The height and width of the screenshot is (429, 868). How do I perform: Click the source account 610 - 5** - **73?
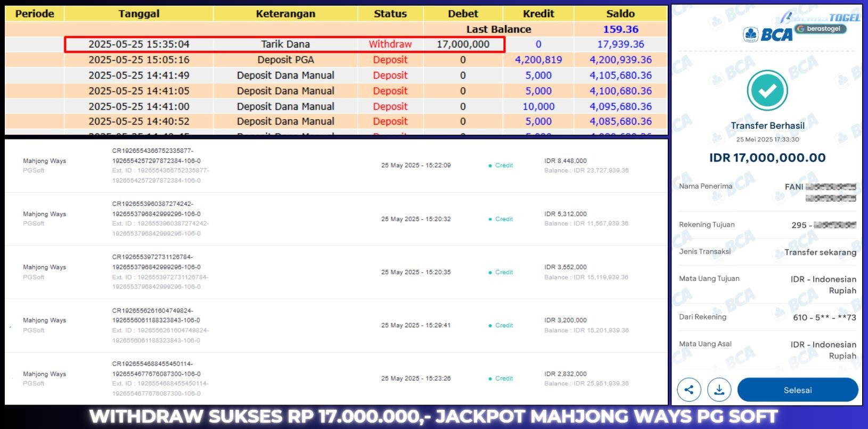click(824, 318)
